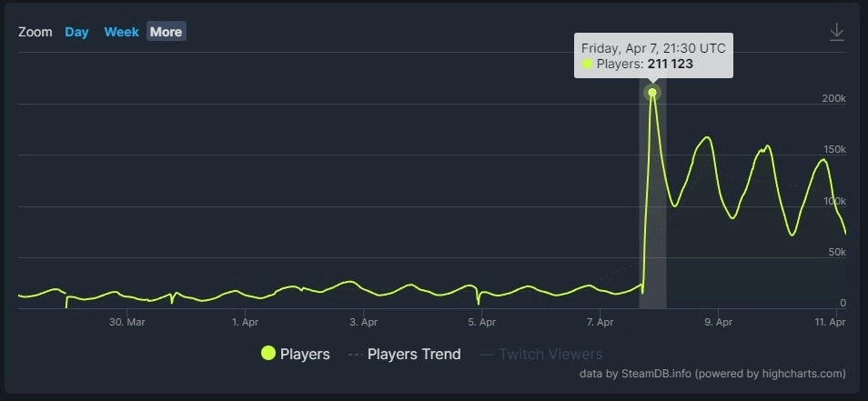Click the Twitch Viewers legend line symbol
Image resolution: width=868 pixels, height=401 pixels.
[487, 355]
